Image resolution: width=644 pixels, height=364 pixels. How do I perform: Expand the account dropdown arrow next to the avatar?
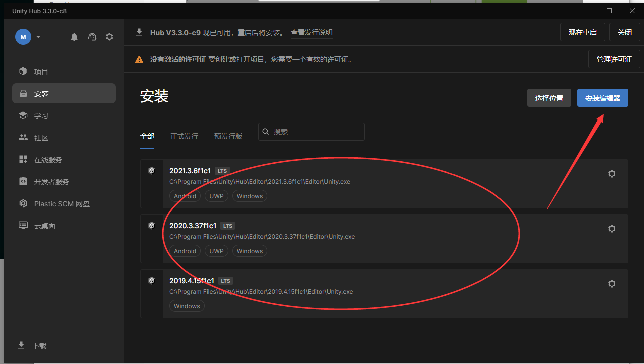(38, 37)
